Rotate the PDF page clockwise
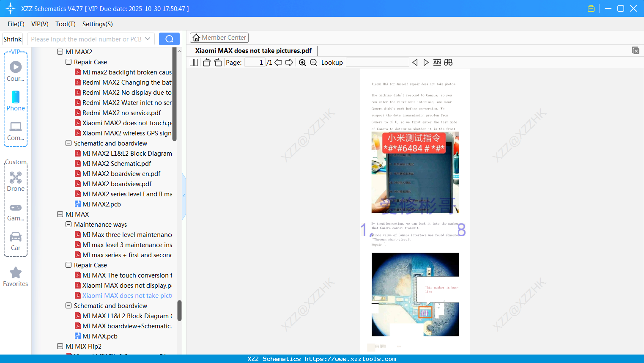644x363 pixels. click(x=218, y=63)
